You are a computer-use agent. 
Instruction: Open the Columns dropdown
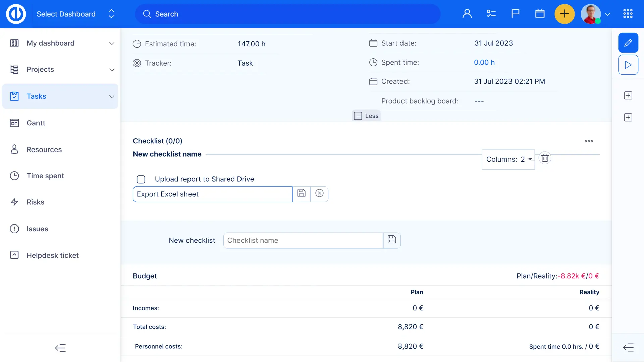508,159
